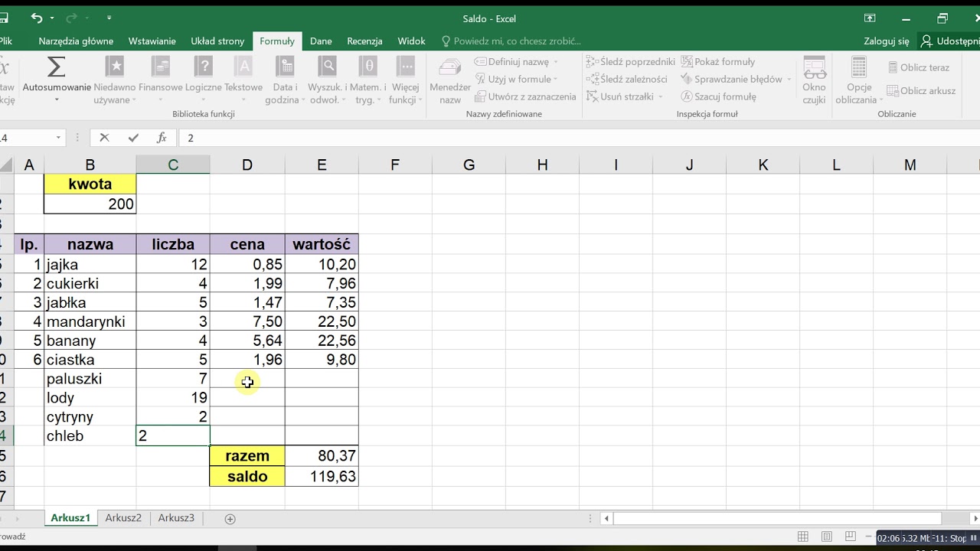Click Utwórz z zaznaczenia
The height and width of the screenshot is (551, 980).
tap(525, 96)
